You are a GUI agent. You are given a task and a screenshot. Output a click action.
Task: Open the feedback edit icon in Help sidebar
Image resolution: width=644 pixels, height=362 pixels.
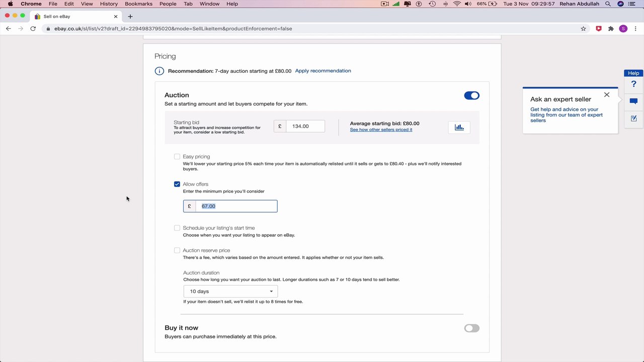(x=633, y=119)
